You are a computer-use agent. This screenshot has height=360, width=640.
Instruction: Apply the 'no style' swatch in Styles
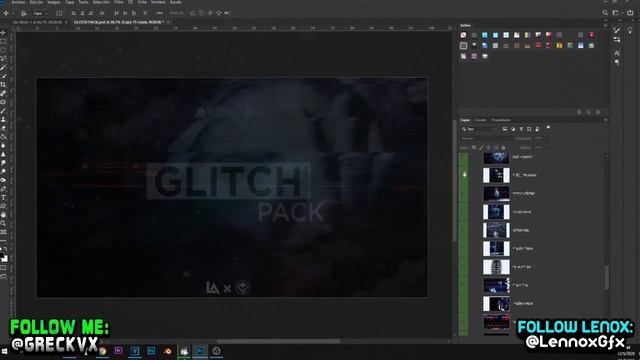(x=463, y=35)
